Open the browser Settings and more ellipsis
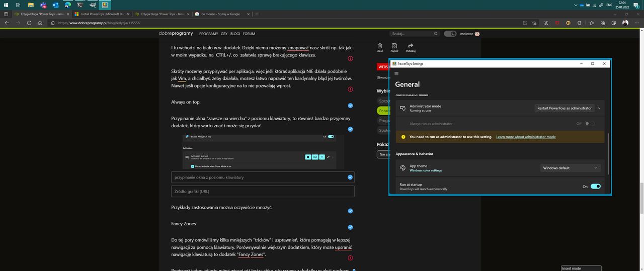644x271 pixels. pos(636,23)
